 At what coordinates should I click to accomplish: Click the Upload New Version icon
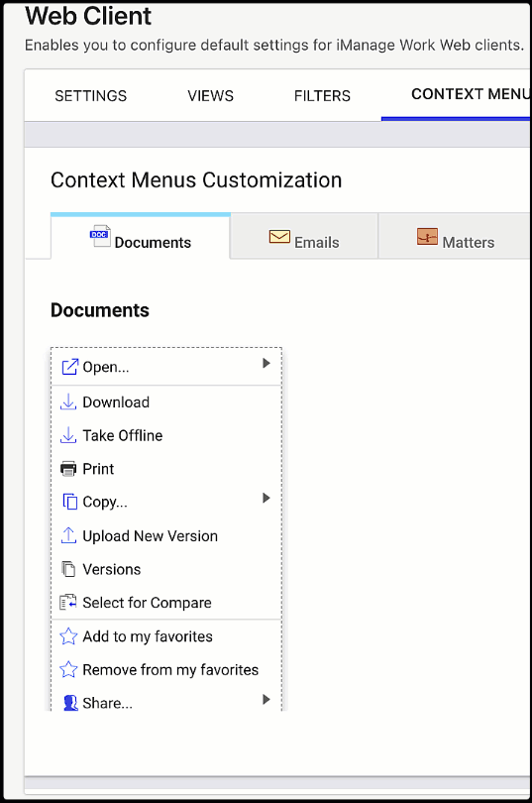68,535
